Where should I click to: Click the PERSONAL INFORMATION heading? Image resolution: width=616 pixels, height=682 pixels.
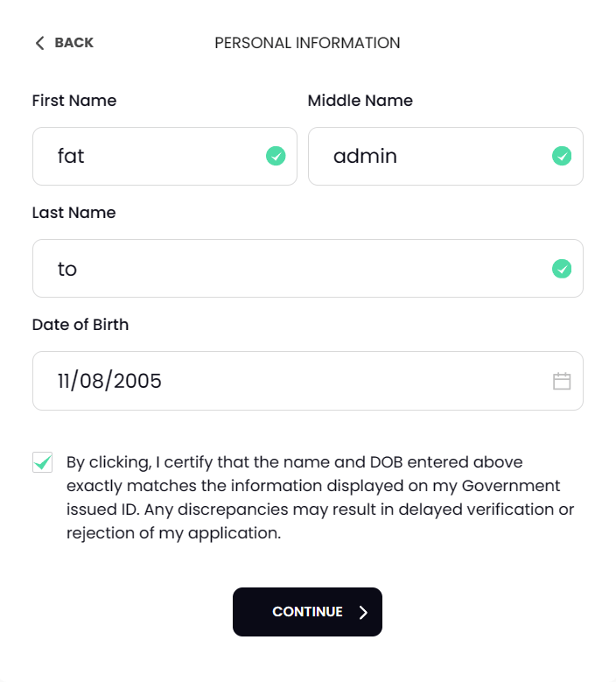(x=307, y=43)
